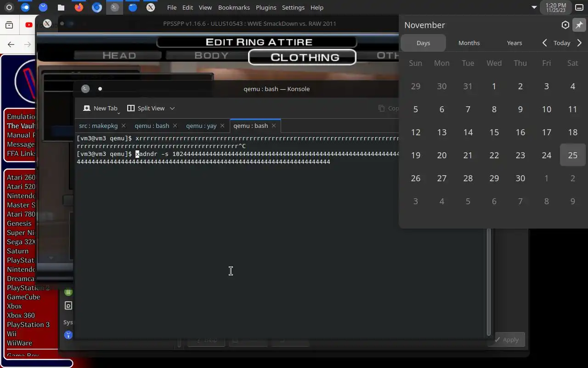The height and width of the screenshot is (368, 588).
Task: Open the WiiWare link in the web sidebar
Action: pyautogui.click(x=19, y=343)
